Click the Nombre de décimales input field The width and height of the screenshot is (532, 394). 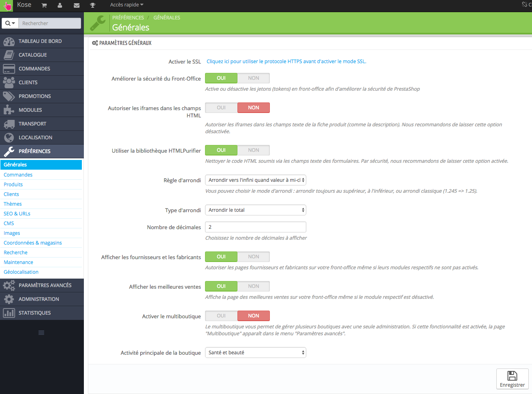tap(256, 227)
